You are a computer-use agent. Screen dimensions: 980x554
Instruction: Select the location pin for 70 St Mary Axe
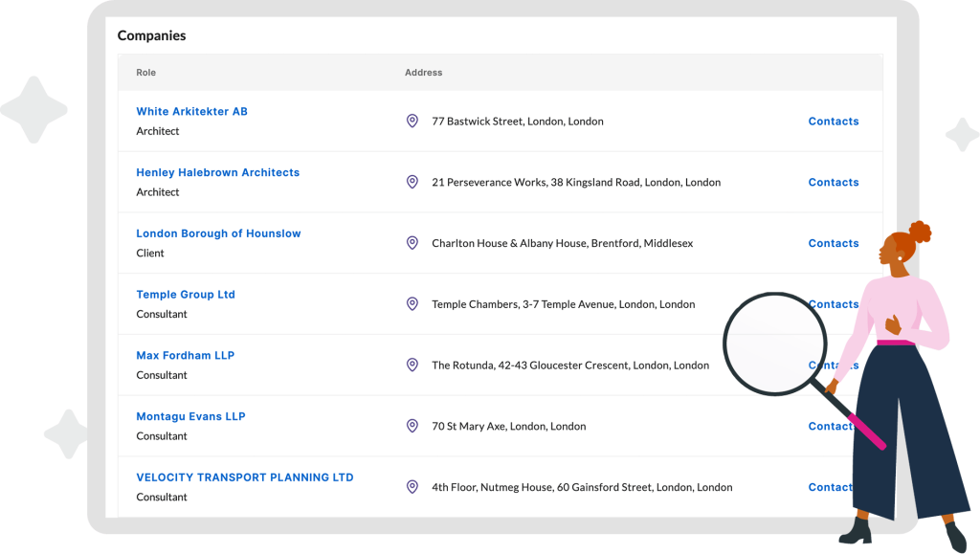point(412,426)
